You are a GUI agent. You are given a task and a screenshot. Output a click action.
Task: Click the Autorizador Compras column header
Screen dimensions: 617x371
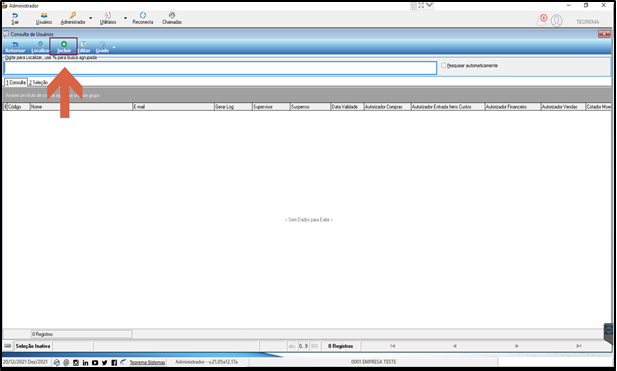point(387,107)
